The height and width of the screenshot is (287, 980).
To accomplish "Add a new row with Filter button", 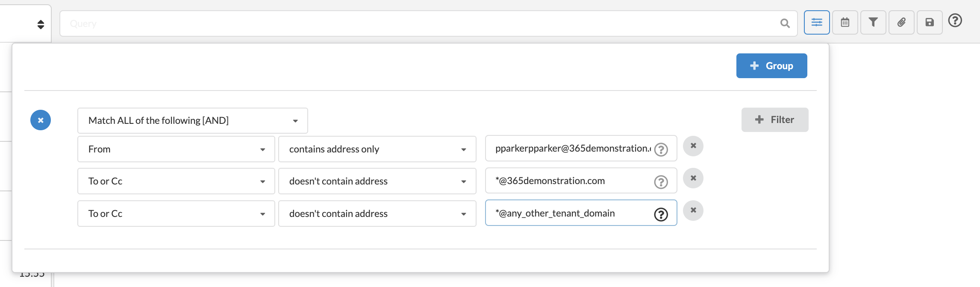I will 775,120.
